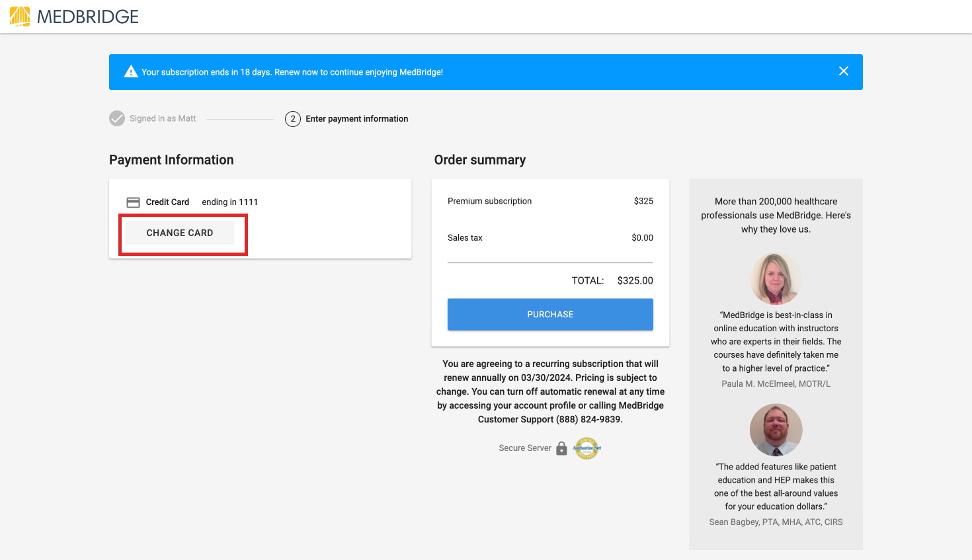This screenshot has width=972, height=560.
Task: Click the name 'Paula M. McElmeel, MOTR/L'
Action: coord(776,384)
